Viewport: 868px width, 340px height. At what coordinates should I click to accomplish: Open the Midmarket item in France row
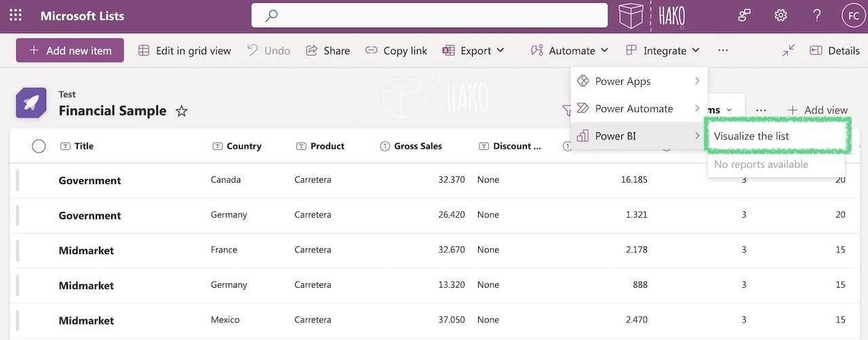point(86,250)
